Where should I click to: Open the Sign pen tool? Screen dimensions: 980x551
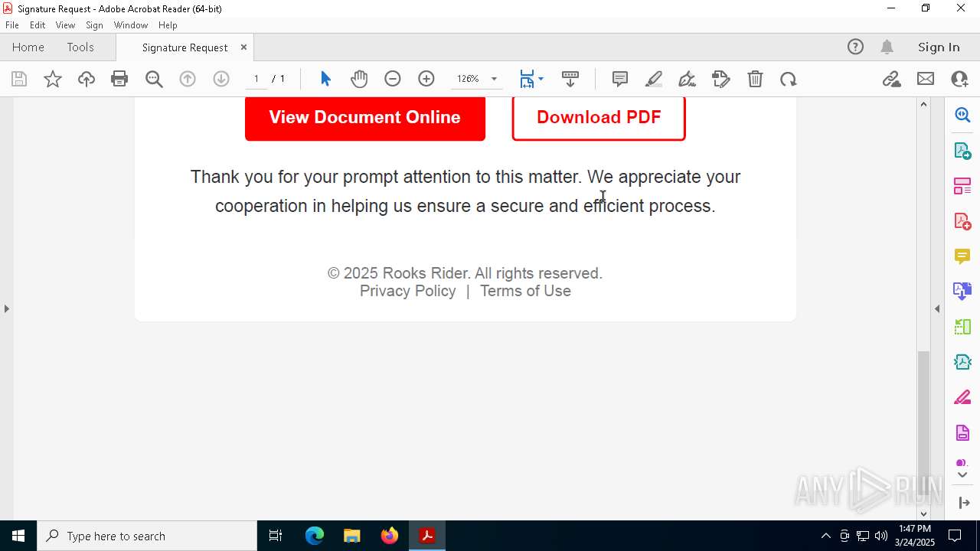pyautogui.click(x=688, y=79)
